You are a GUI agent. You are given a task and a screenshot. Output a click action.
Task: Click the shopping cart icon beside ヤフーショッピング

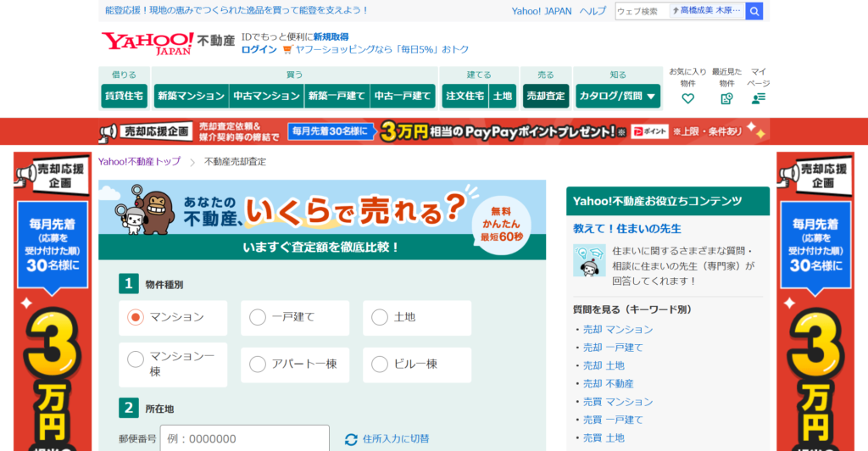click(x=287, y=50)
